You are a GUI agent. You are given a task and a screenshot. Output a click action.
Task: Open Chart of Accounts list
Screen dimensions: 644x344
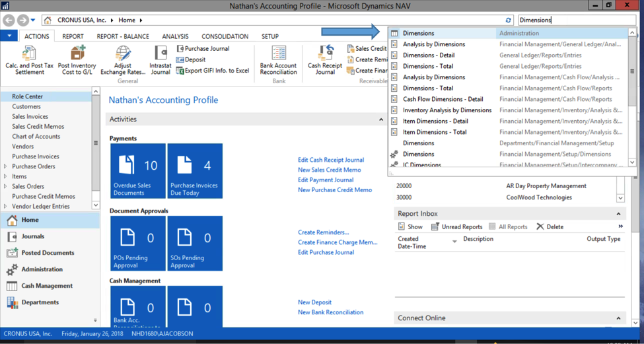click(x=36, y=136)
